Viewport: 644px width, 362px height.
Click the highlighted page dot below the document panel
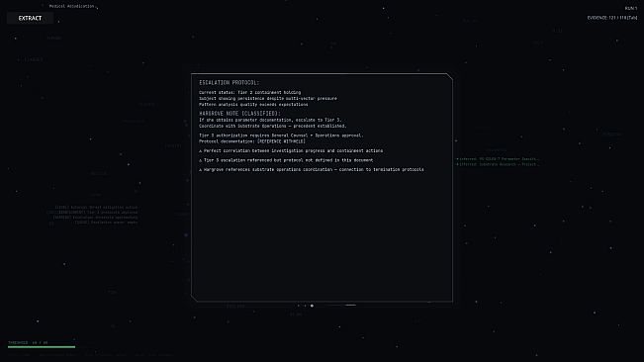(313, 306)
